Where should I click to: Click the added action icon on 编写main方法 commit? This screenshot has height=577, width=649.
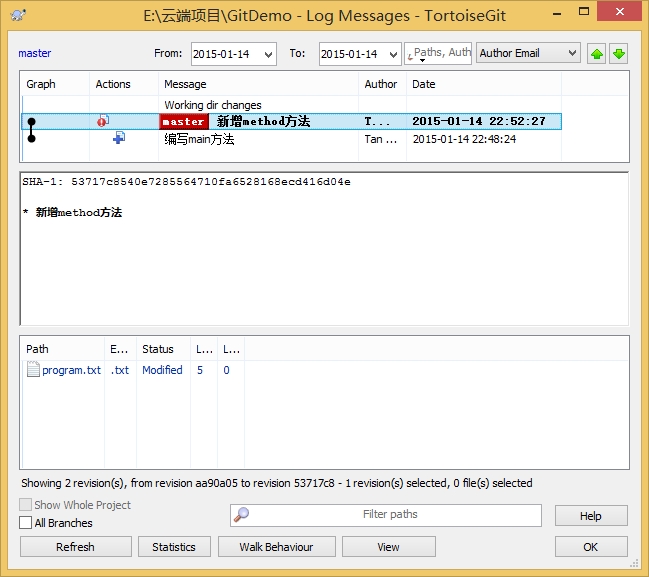point(118,139)
